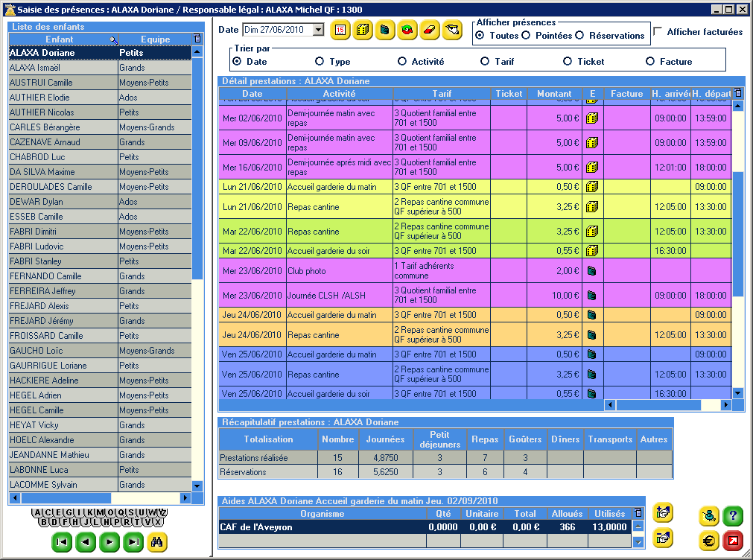The height and width of the screenshot is (560, 753).
Task: Click the Montant column header
Action: tap(554, 94)
